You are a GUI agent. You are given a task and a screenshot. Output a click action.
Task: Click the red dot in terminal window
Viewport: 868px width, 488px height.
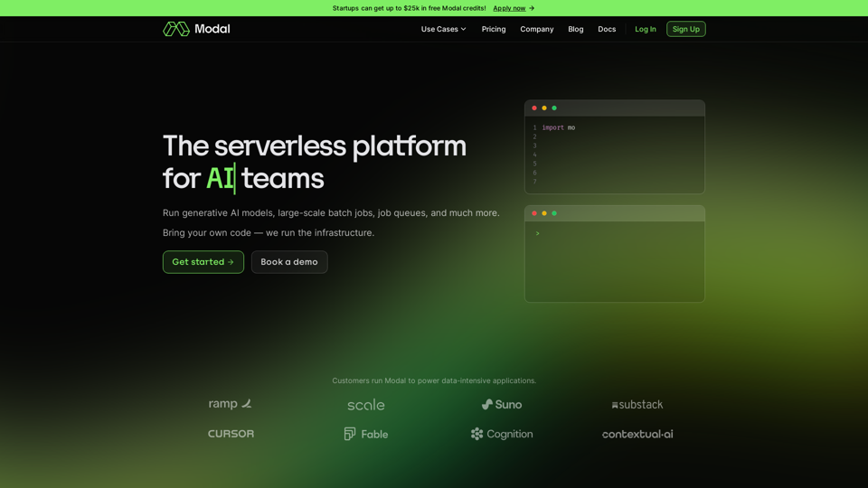pos(534,213)
